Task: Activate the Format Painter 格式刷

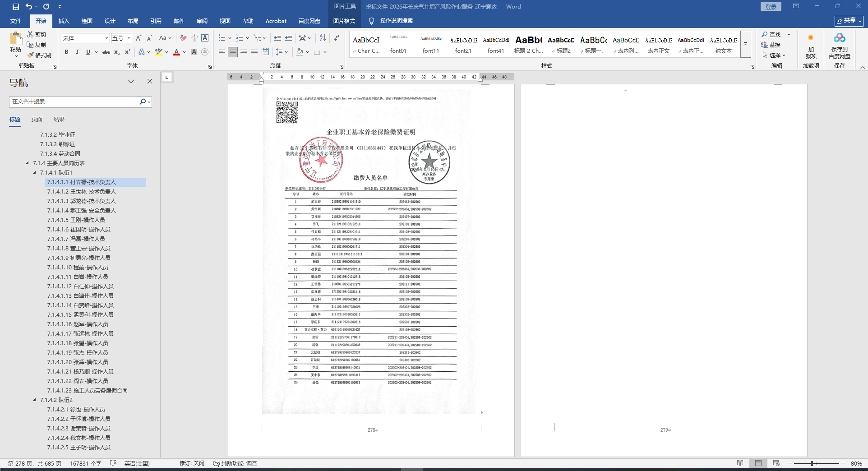Action: pos(39,55)
